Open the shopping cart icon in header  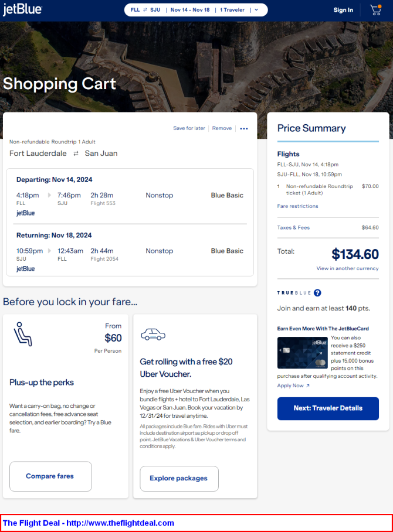click(375, 10)
